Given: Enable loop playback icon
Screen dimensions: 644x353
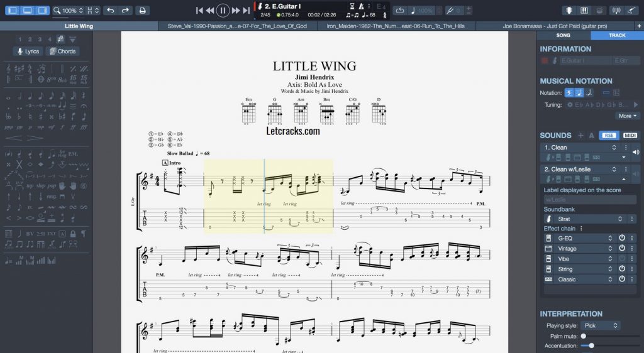Looking at the screenshot, I should [x=400, y=11].
